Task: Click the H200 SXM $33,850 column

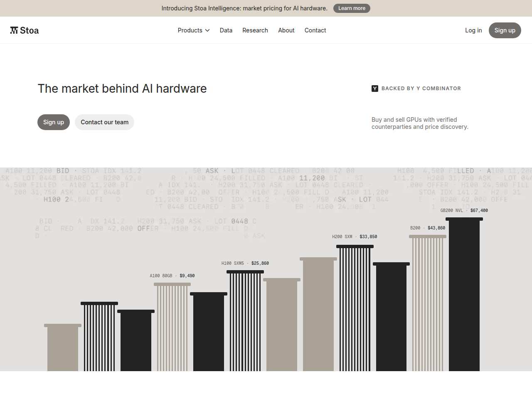Action: tap(355, 308)
